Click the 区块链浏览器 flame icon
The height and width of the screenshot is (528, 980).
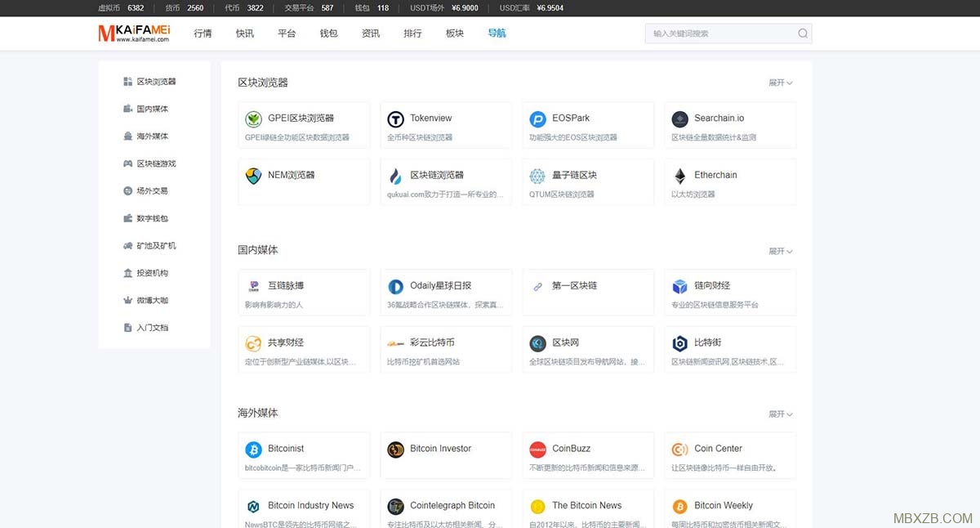[x=396, y=177]
